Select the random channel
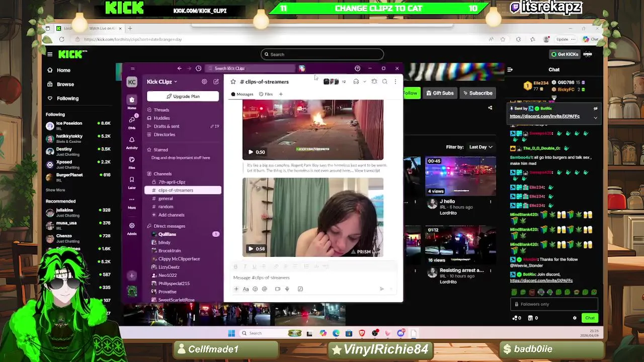The width and height of the screenshot is (644, 362). pos(183,207)
